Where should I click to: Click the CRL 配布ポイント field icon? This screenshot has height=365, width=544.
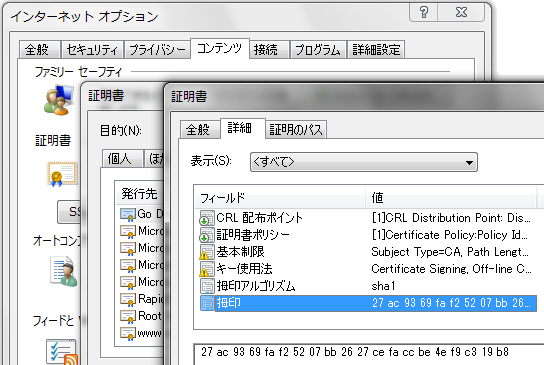pyautogui.click(x=207, y=218)
